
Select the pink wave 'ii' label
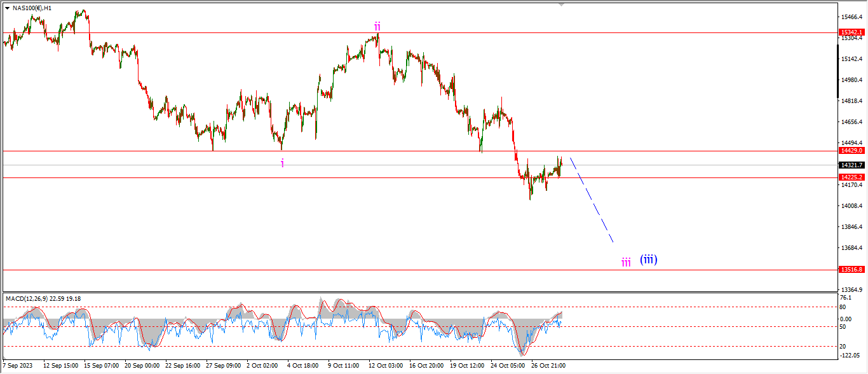(377, 26)
